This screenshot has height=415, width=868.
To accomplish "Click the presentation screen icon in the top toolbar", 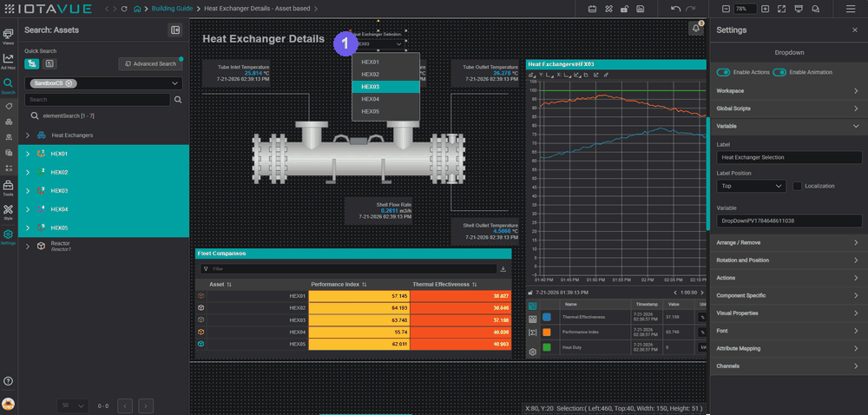I will [x=799, y=9].
